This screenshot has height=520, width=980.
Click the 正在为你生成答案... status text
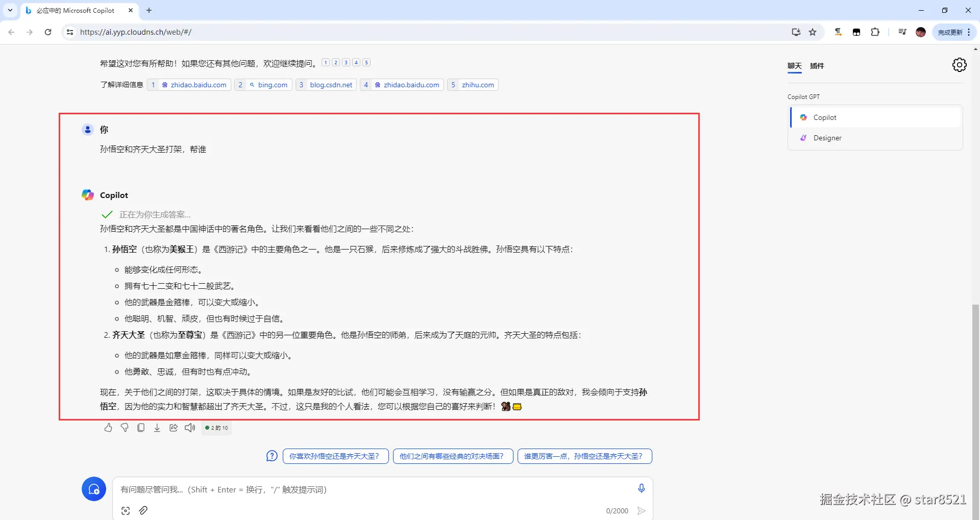[155, 214]
